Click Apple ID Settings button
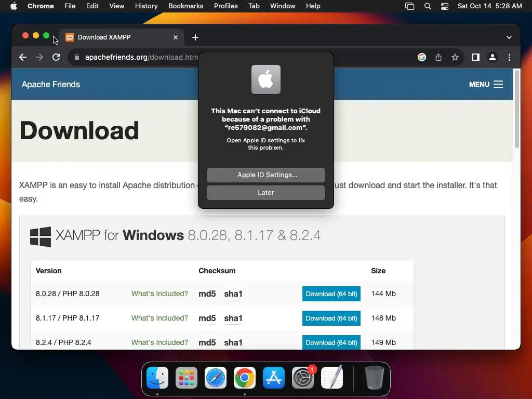 tap(266, 175)
